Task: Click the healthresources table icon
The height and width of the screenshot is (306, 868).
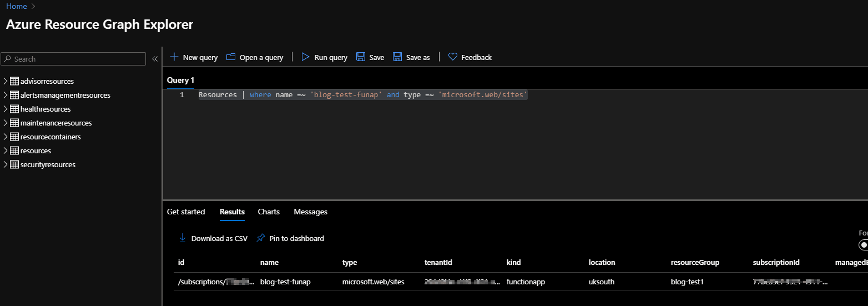Action: 14,109
